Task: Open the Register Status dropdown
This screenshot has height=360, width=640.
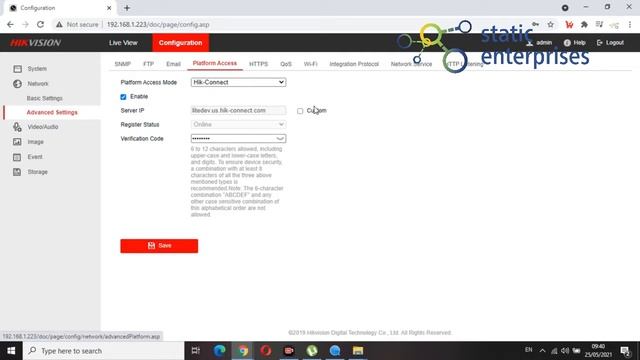Action: pos(238,124)
